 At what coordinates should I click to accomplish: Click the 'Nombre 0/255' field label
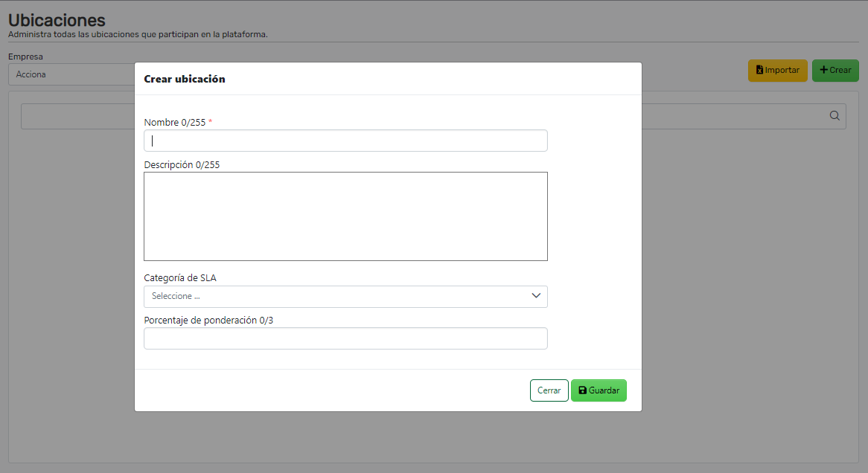174,123
